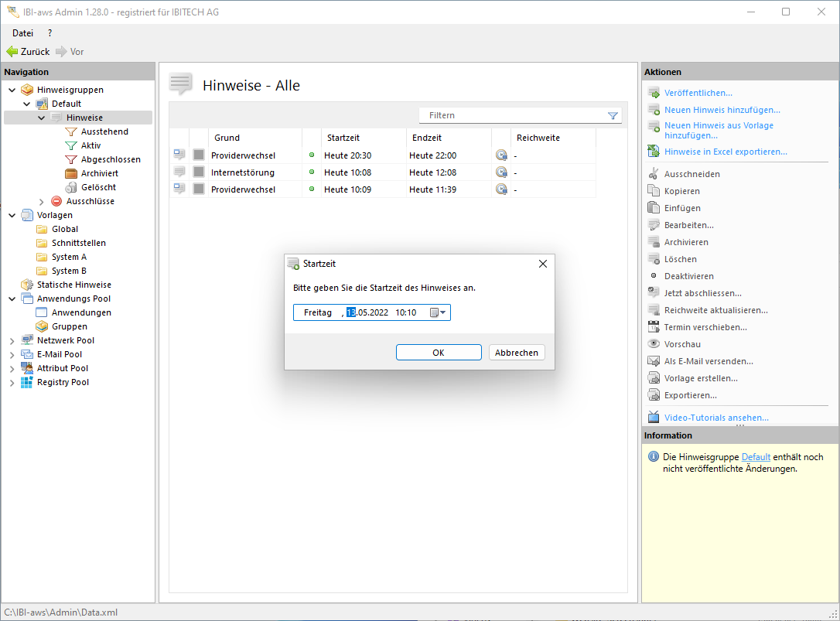840x621 pixels.
Task: Click the green Zurück back arrow icon
Action: (12, 52)
